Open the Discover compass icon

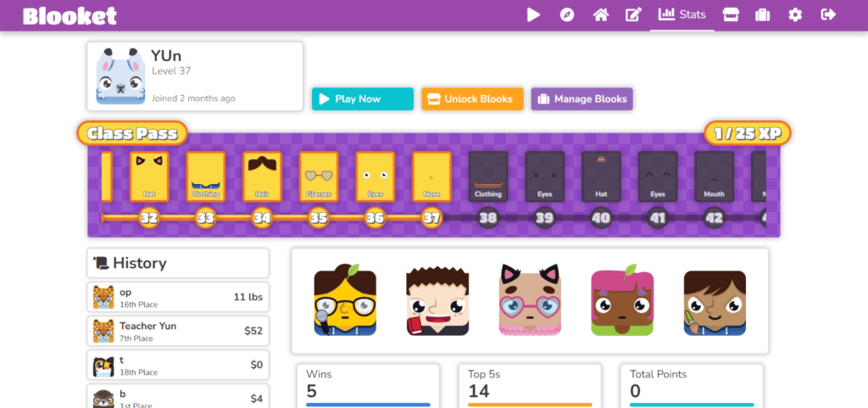[x=567, y=15]
